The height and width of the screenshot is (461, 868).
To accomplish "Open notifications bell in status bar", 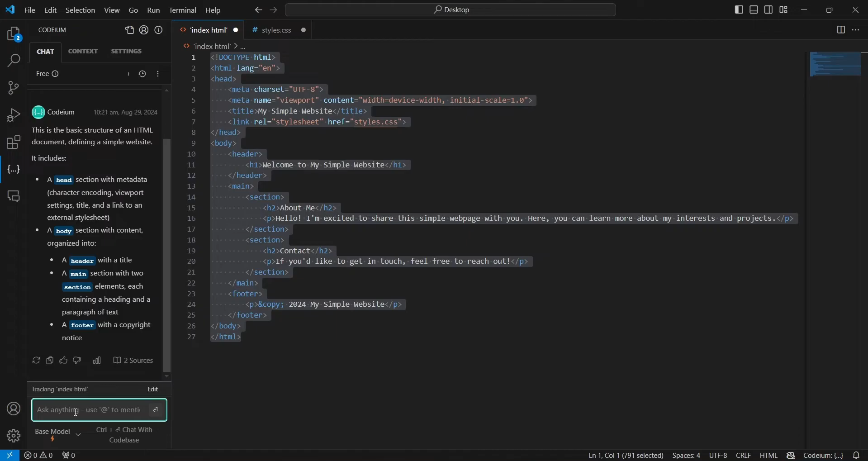I will click(x=857, y=455).
